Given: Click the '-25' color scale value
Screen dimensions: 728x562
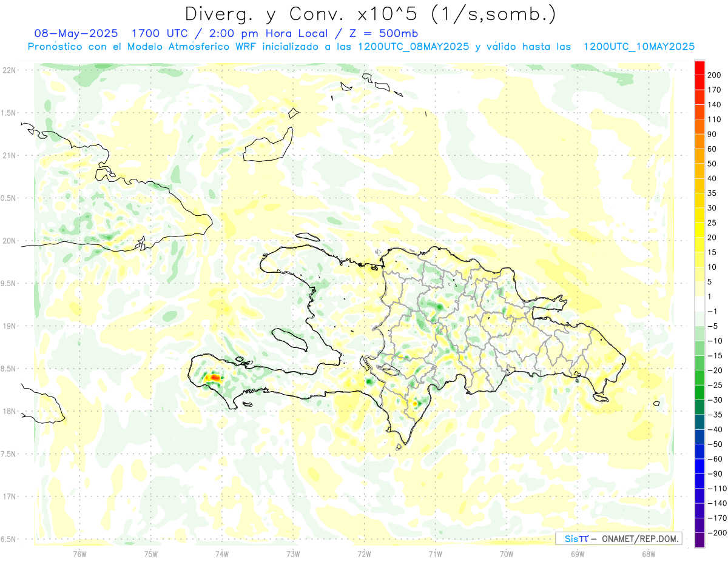Looking at the screenshot, I should click(x=714, y=385).
